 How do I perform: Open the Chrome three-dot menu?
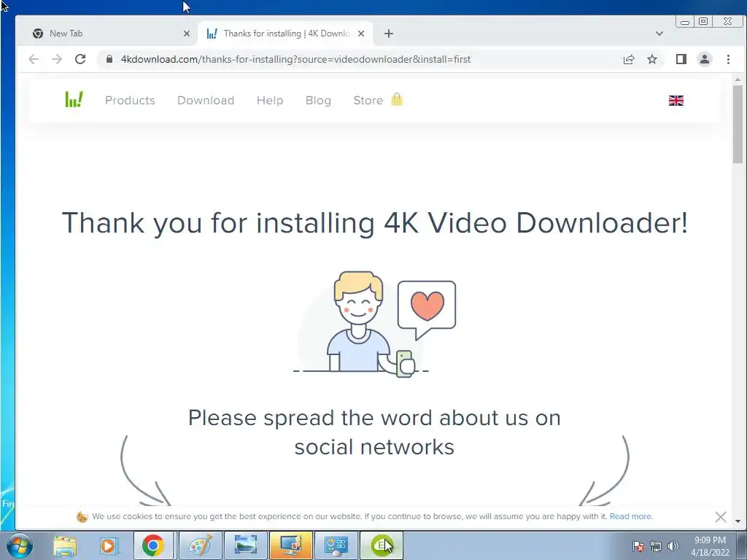(x=729, y=59)
